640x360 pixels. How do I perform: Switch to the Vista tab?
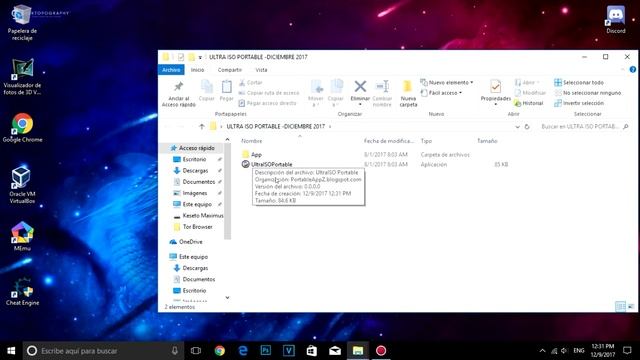coord(261,70)
